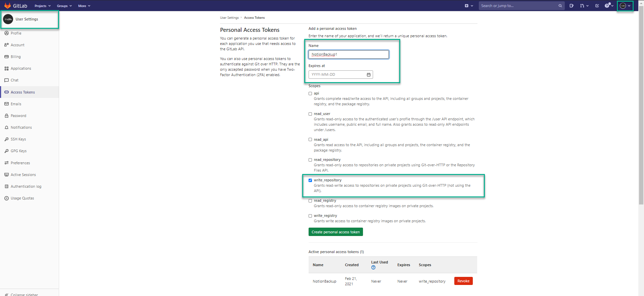Expand the Groups dropdown in navbar
Screen dimensions: 644x296
pyautogui.click(x=64, y=6)
